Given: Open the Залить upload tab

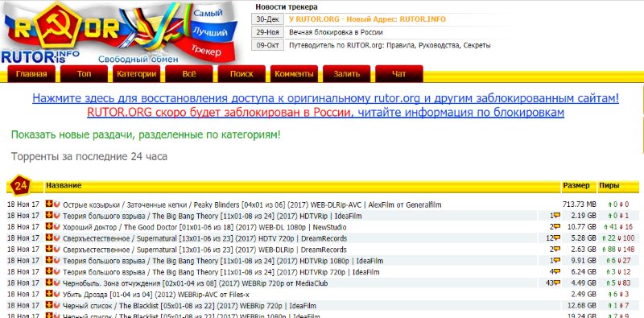Looking at the screenshot, I should [347, 74].
